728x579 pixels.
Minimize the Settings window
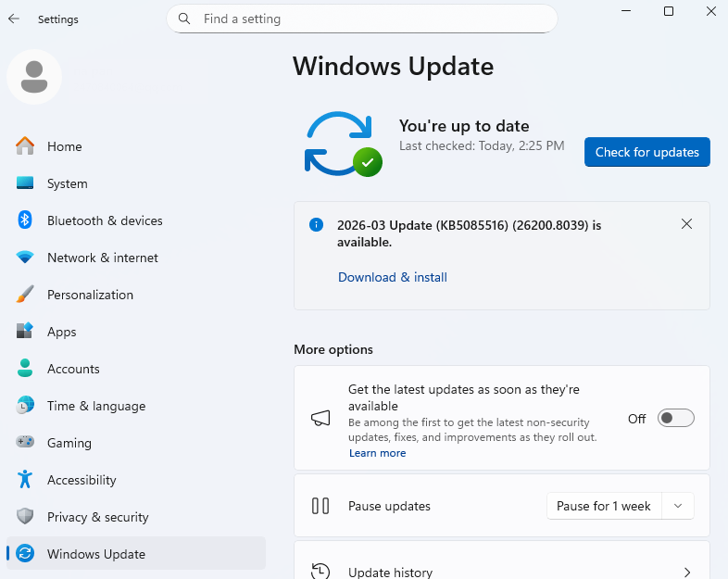pyautogui.click(x=626, y=11)
